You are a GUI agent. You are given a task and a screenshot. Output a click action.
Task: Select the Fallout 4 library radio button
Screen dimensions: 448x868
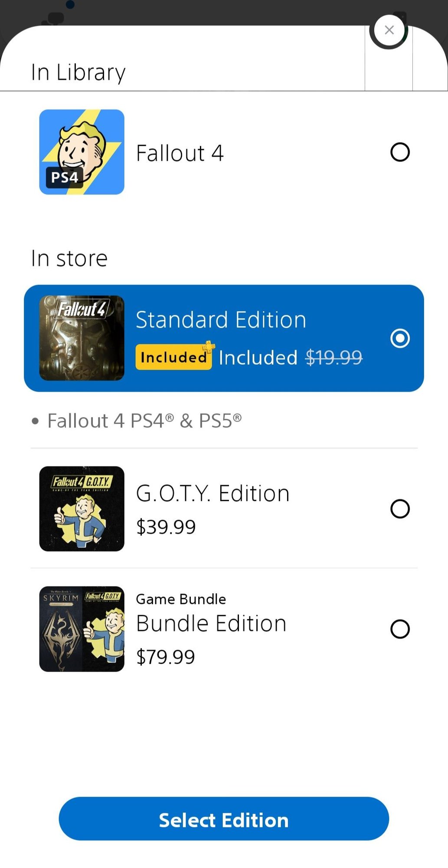coord(399,152)
